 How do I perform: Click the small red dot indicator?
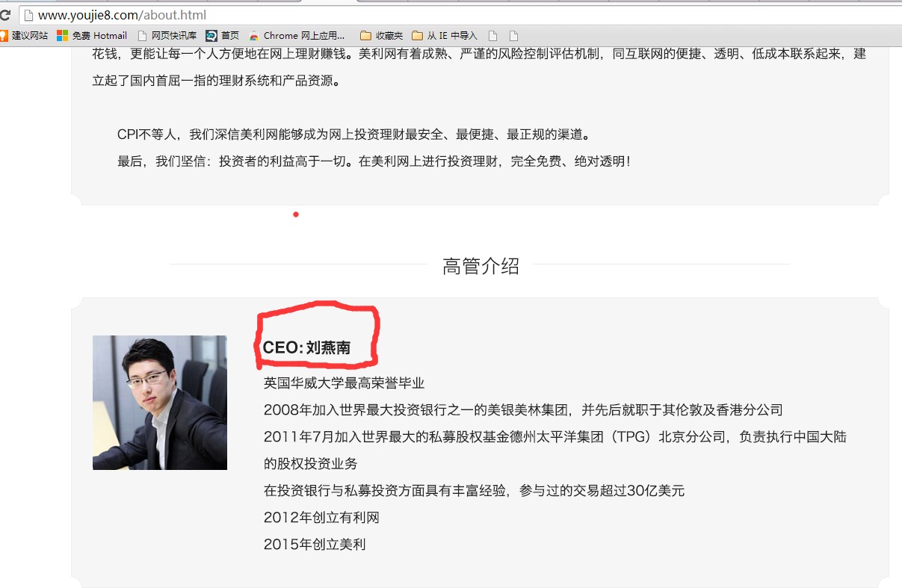(296, 214)
